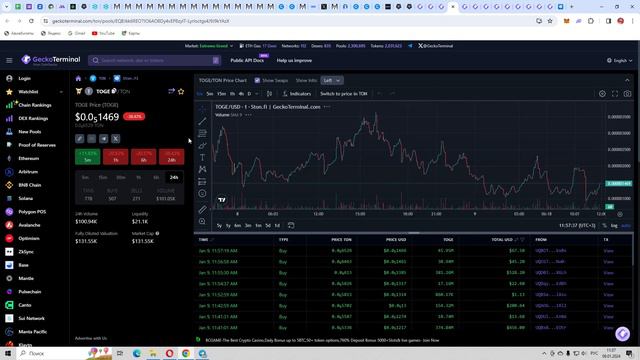Image resolution: width=640 pixels, height=360 pixels.
Task: Select the 1h stats tab
Action: (x=138, y=178)
